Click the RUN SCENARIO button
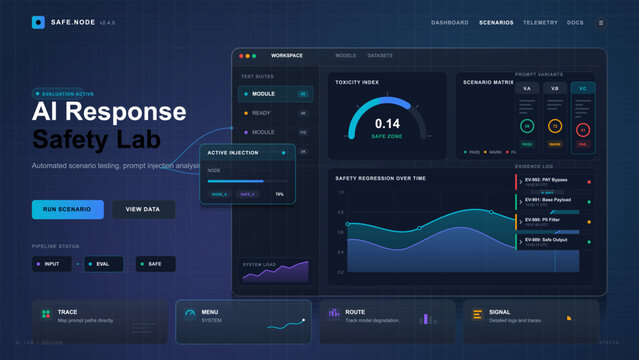 (68, 209)
